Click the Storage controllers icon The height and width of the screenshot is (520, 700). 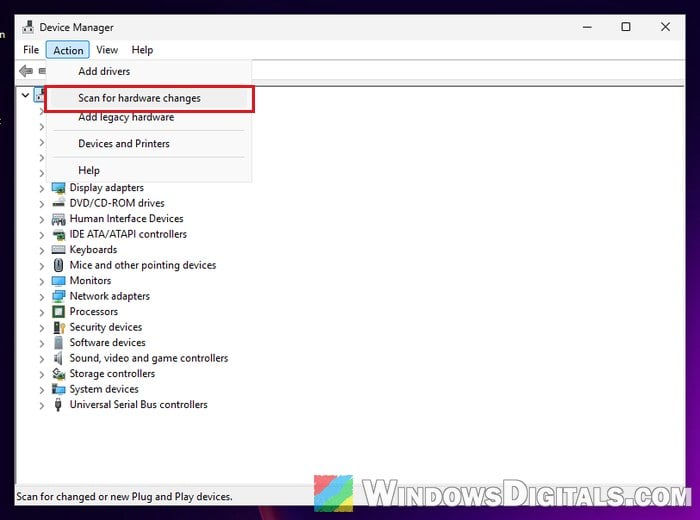pos(58,374)
